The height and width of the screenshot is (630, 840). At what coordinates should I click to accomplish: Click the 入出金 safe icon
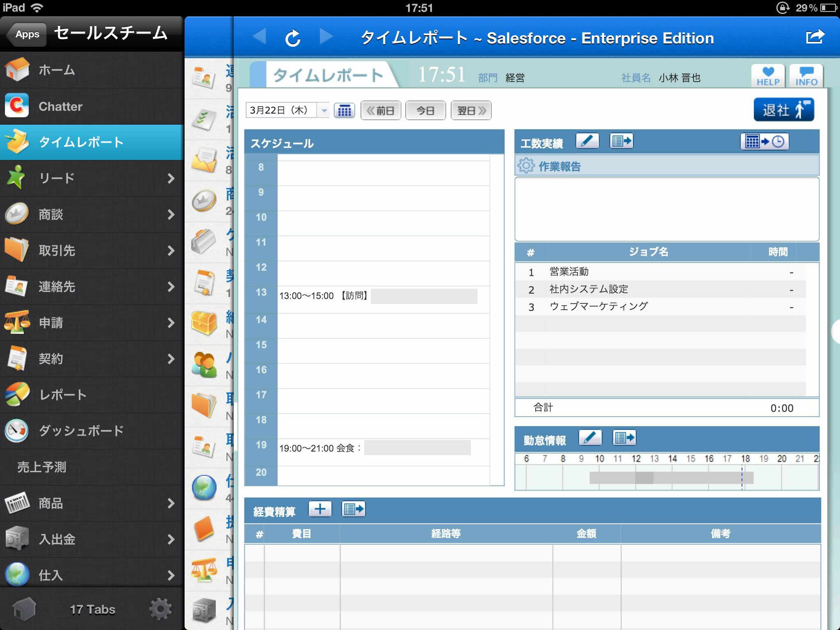[17, 539]
